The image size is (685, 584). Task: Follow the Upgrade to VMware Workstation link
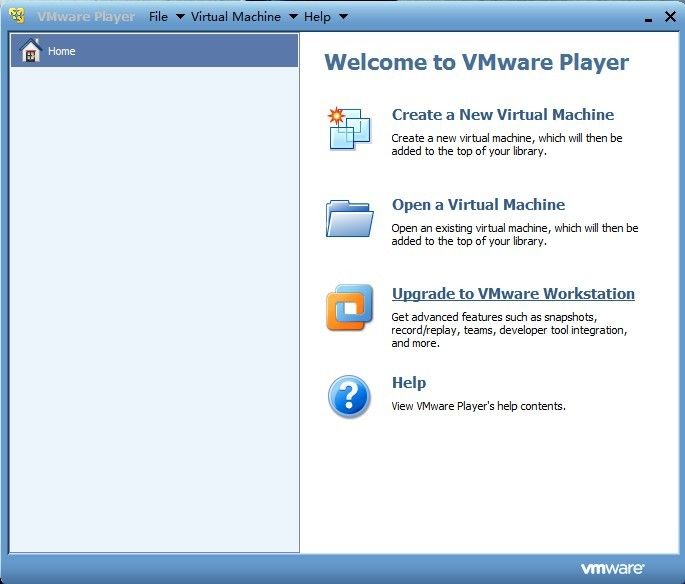513,294
